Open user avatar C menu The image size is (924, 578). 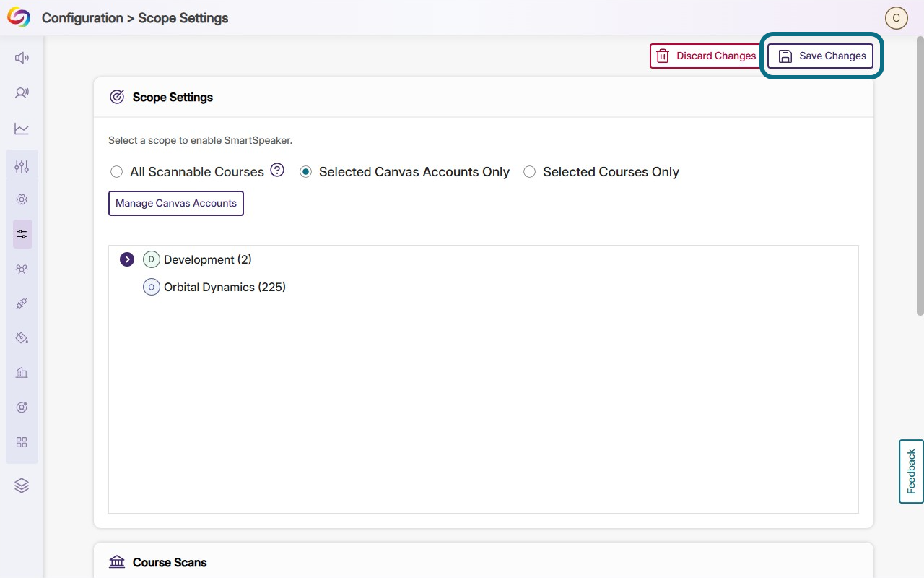896,18
